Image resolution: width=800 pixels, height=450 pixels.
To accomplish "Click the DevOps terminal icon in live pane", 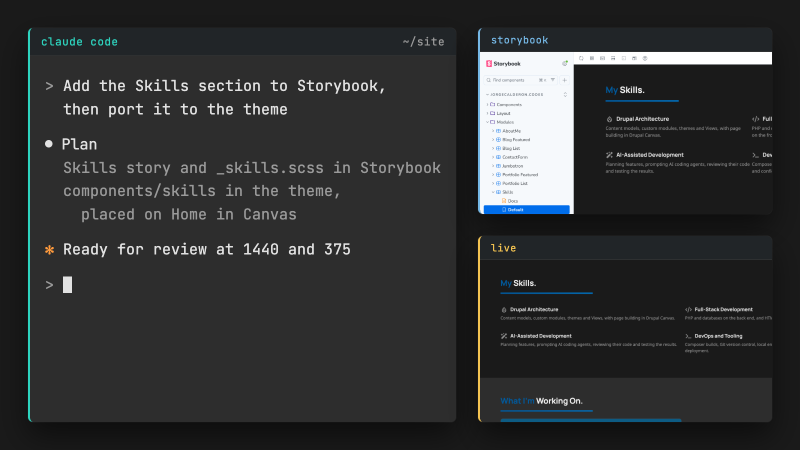I will [x=688, y=336].
